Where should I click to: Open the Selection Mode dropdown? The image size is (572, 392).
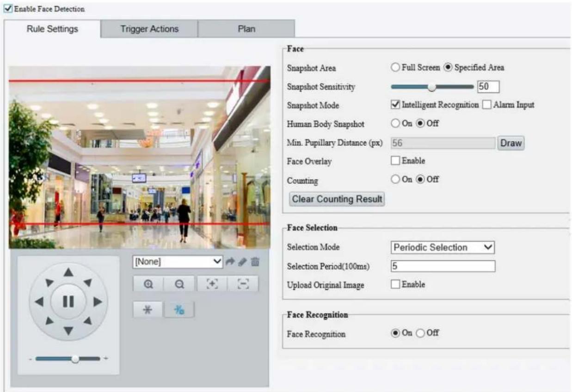pos(443,247)
